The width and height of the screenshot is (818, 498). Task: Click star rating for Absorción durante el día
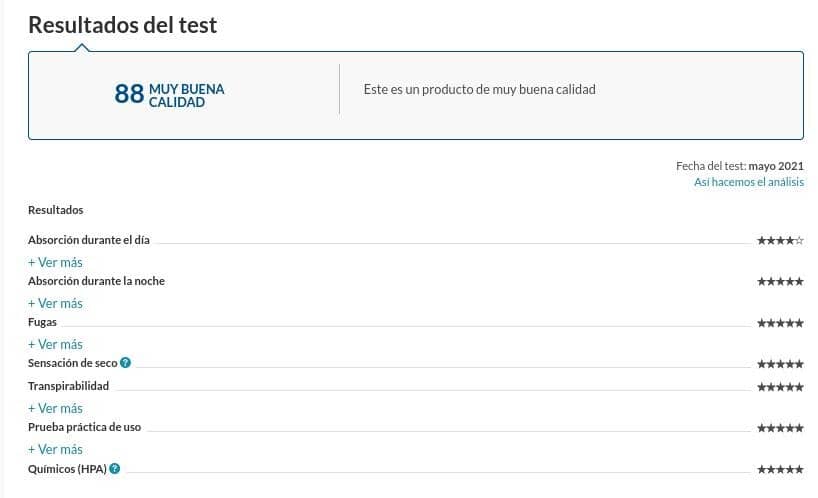(780, 240)
